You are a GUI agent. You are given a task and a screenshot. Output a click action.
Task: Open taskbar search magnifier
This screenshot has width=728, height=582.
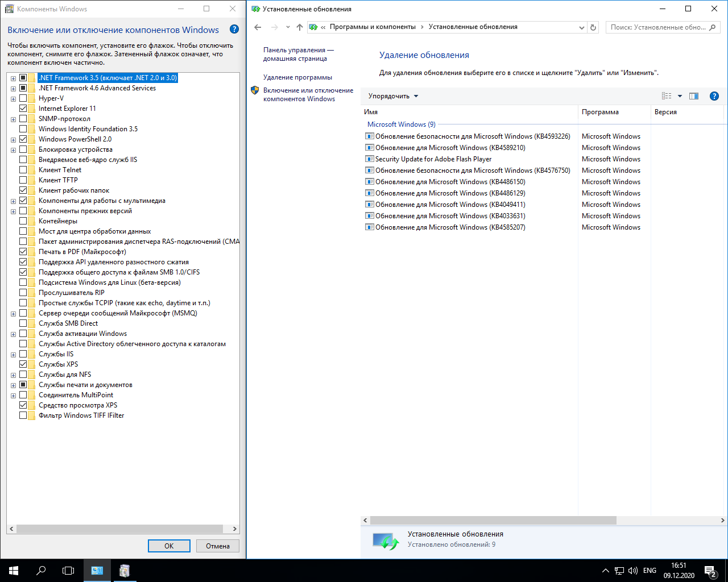tap(41, 571)
